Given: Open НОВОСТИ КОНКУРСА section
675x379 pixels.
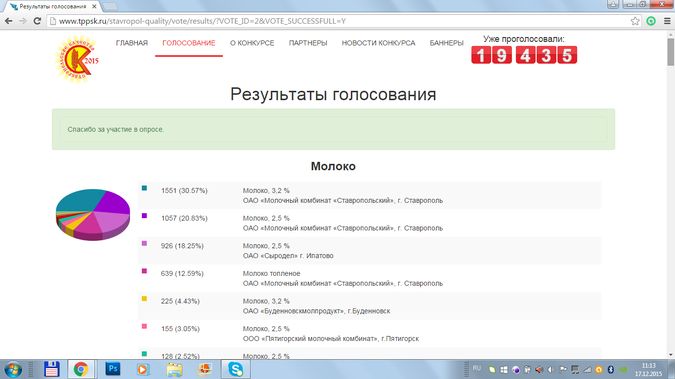Looking at the screenshot, I should (378, 43).
